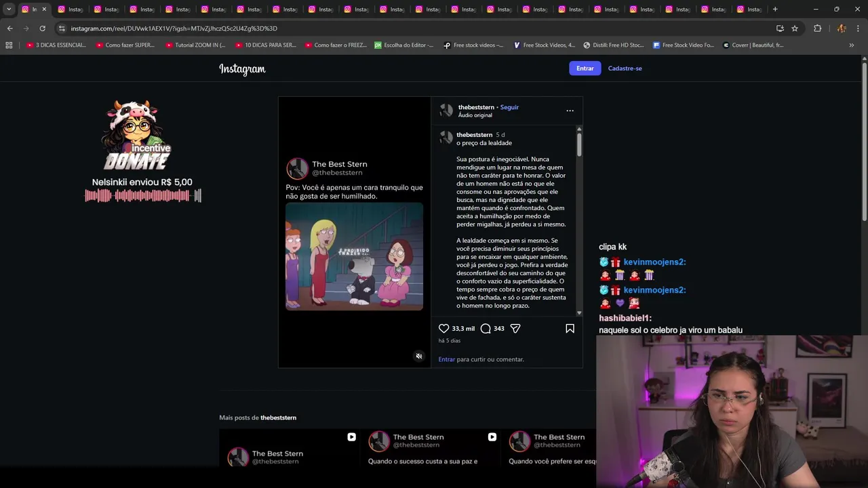868x488 pixels.
Task: Go forward with the browser arrow
Action: 26,28
